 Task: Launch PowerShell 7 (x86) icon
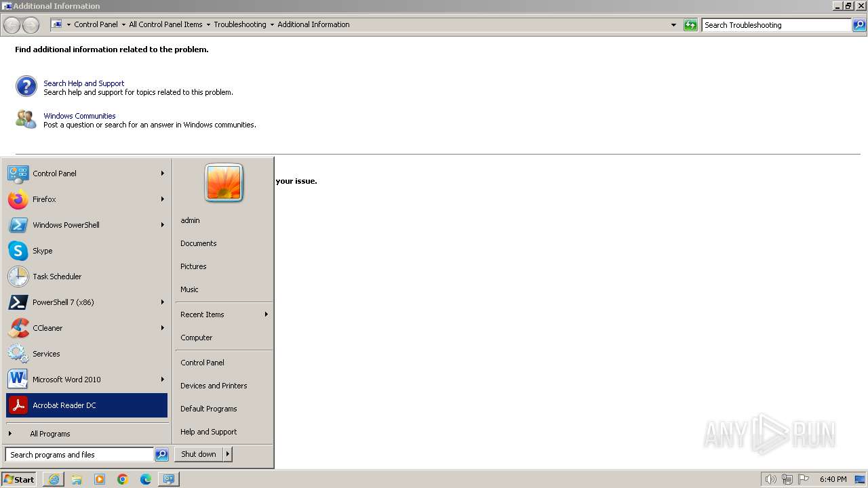click(x=18, y=302)
